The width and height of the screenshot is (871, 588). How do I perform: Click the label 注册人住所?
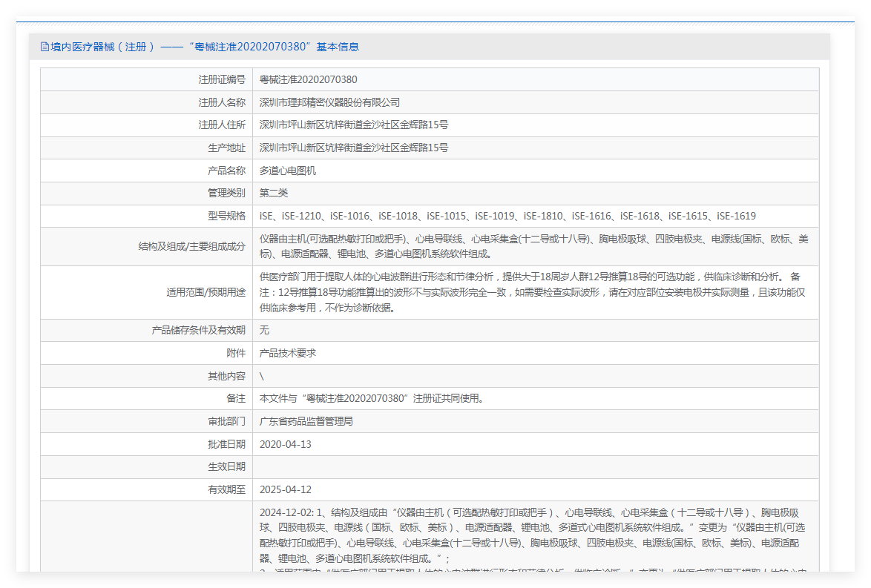pos(222,125)
